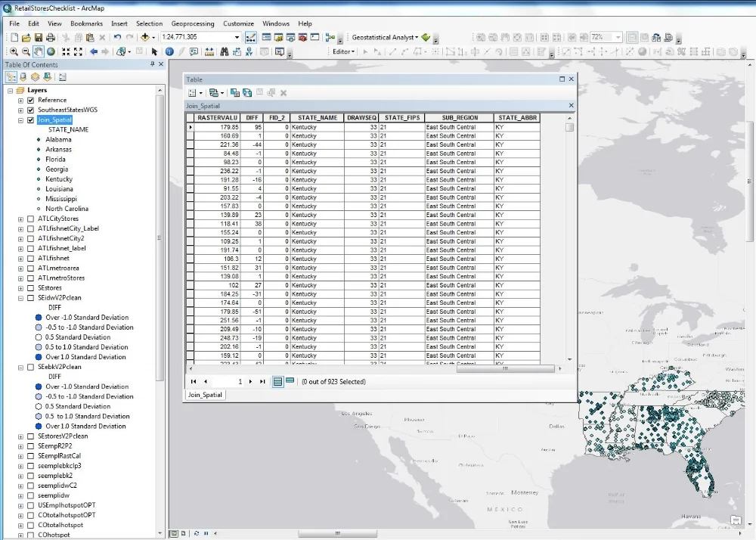The width and height of the screenshot is (756, 540).
Task: Click List By Visibility icon
Action: click(x=36, y=76)
